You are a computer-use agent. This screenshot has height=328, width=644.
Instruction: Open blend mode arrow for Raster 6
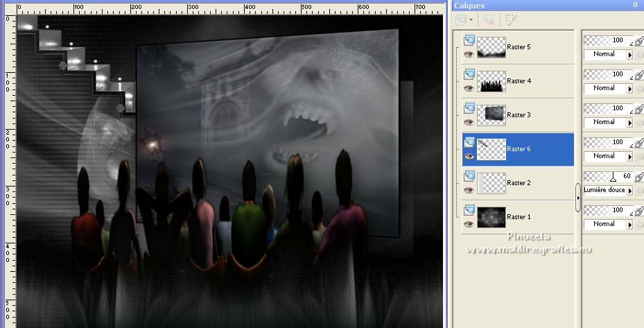click(629, 157)
